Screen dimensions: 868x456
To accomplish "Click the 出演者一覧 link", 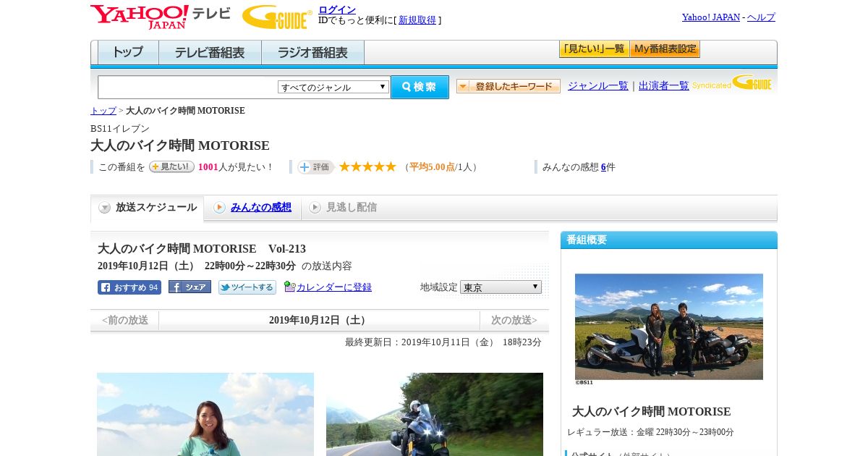I will click(x=664, y=85).
